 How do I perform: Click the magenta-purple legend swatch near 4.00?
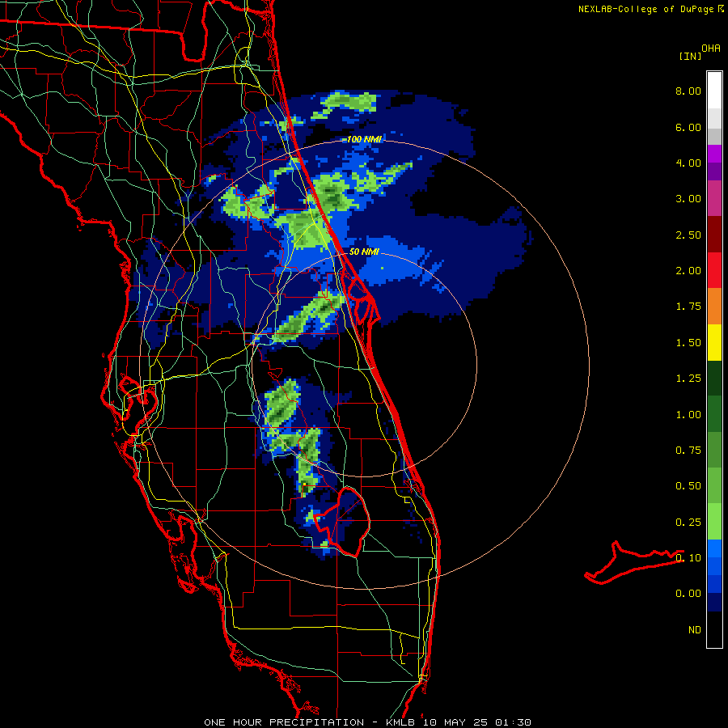point(714,154)
